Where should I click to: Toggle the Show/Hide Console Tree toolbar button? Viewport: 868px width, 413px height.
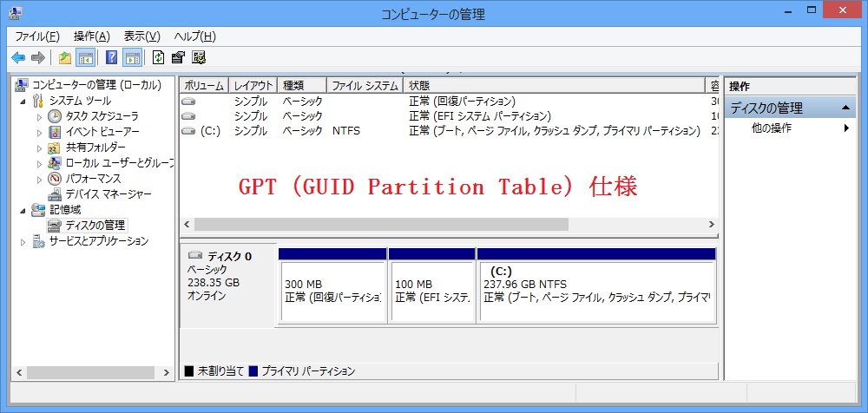pyautogui.click(x=85, y=57)
